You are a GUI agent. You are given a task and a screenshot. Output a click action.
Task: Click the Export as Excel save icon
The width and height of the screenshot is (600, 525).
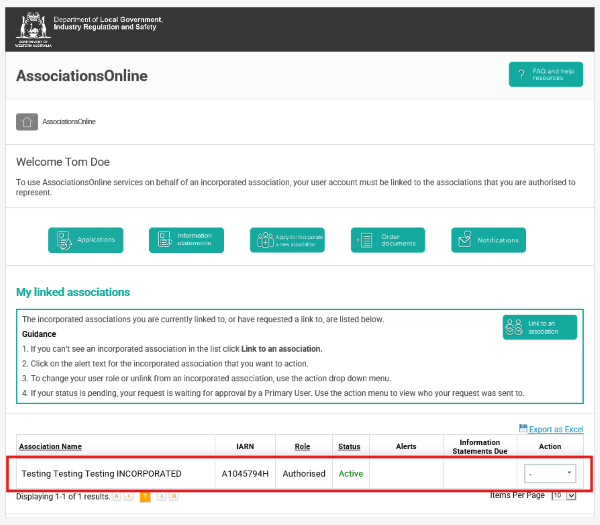[x=523, y=428]
